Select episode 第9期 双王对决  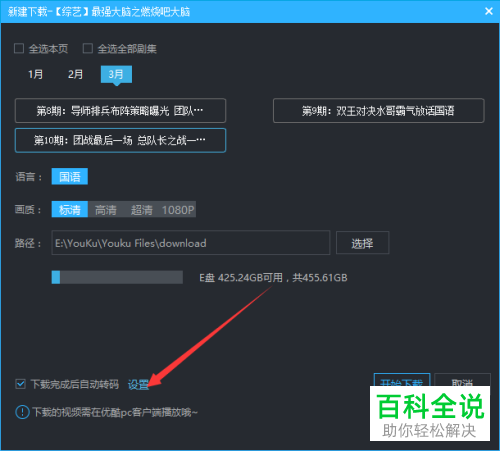[378, 111]
